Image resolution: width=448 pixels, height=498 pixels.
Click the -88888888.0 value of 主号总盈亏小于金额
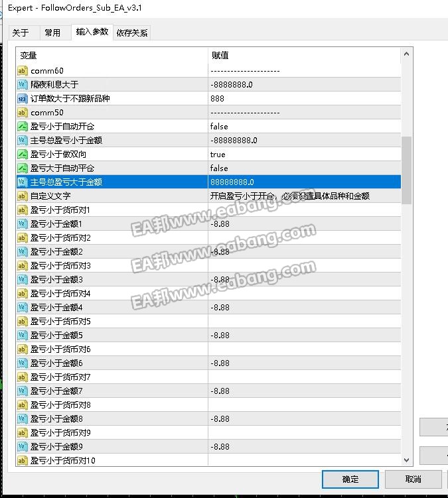pos(234,141)
